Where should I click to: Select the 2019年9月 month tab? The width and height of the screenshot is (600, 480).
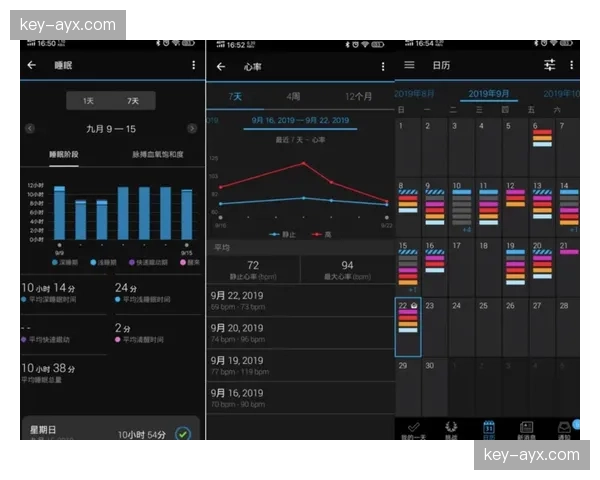tap(489, 94)
